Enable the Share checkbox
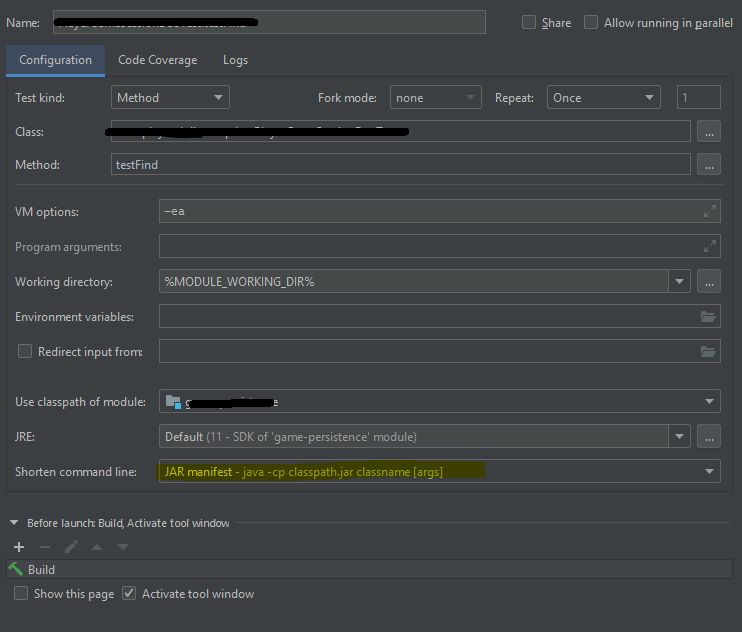 click(x=529, y=22)
